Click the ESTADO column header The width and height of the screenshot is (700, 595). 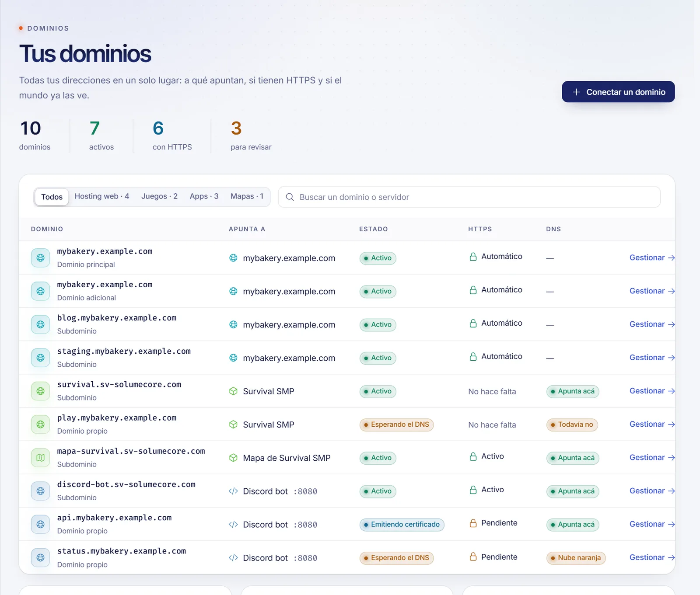click(x=373, y=229)
